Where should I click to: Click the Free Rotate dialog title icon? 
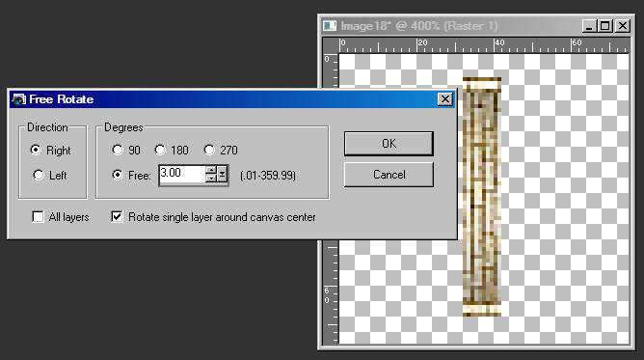[18, 99]
